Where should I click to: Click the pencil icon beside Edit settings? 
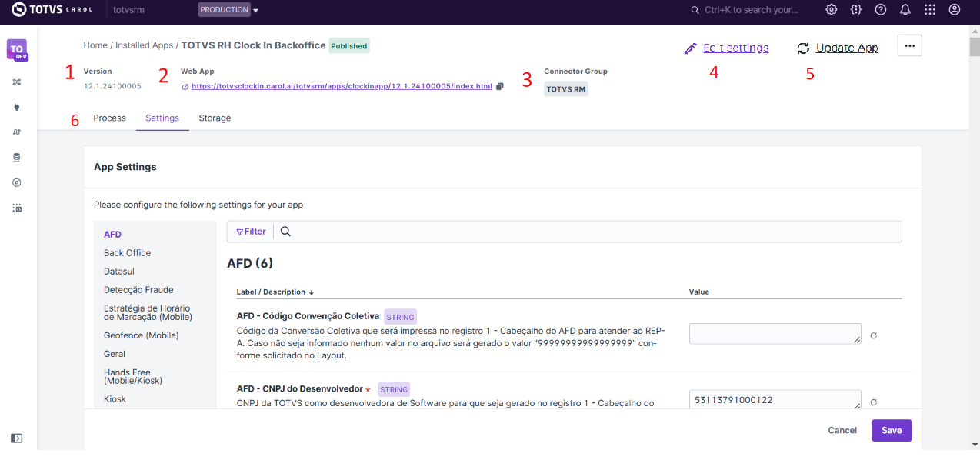pyautogui.click(x=690, y=48)
